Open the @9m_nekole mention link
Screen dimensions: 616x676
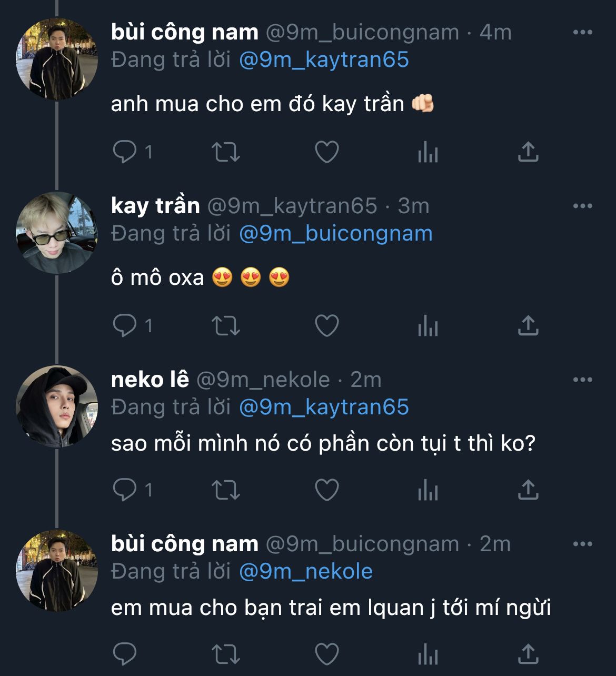(305, 571)
